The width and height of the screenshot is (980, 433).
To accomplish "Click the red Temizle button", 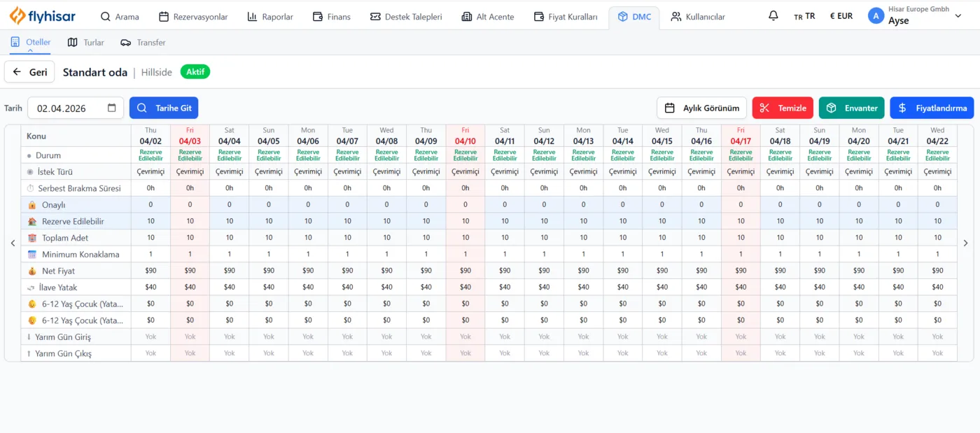I will tap(783, 108).
